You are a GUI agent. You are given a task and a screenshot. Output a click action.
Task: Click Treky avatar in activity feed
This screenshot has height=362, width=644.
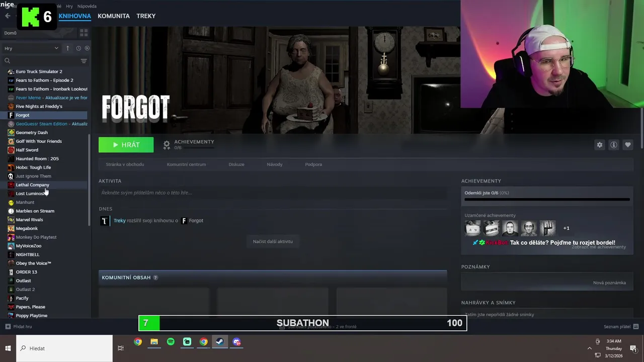[x=104, y=221]
